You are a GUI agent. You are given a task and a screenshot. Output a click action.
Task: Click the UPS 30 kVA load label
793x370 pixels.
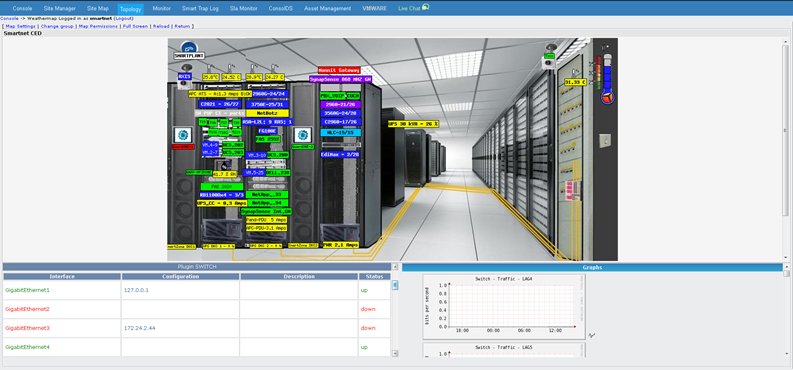(x=413, y=123)
